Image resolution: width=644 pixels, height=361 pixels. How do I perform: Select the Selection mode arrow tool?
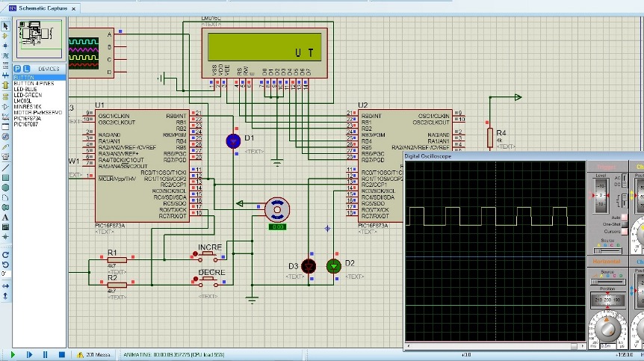click(x=5, y=26)
